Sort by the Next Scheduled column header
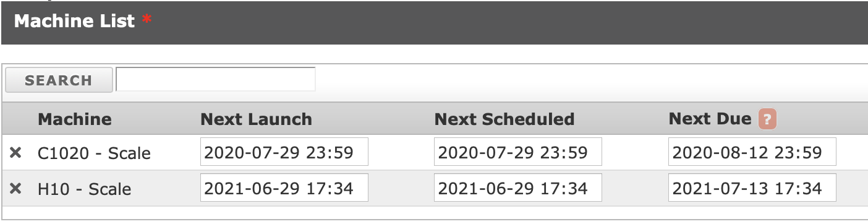Viewport: 868px width, 224px height. coord(504,119)
